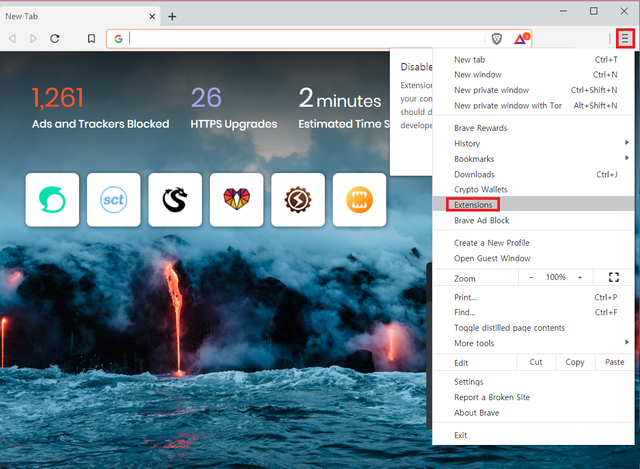
Task: Open the brown gear lightning shortcut tile
Action: click(298, 200)
